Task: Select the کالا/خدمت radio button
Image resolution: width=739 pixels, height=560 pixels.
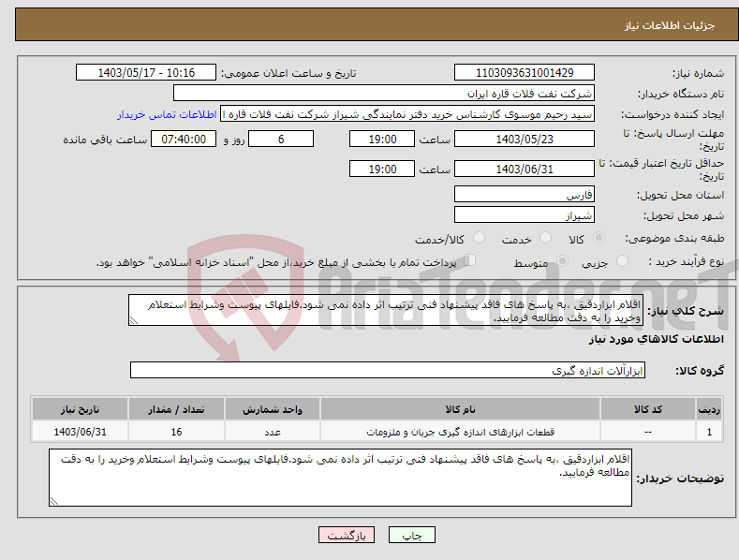Action: 479,238
